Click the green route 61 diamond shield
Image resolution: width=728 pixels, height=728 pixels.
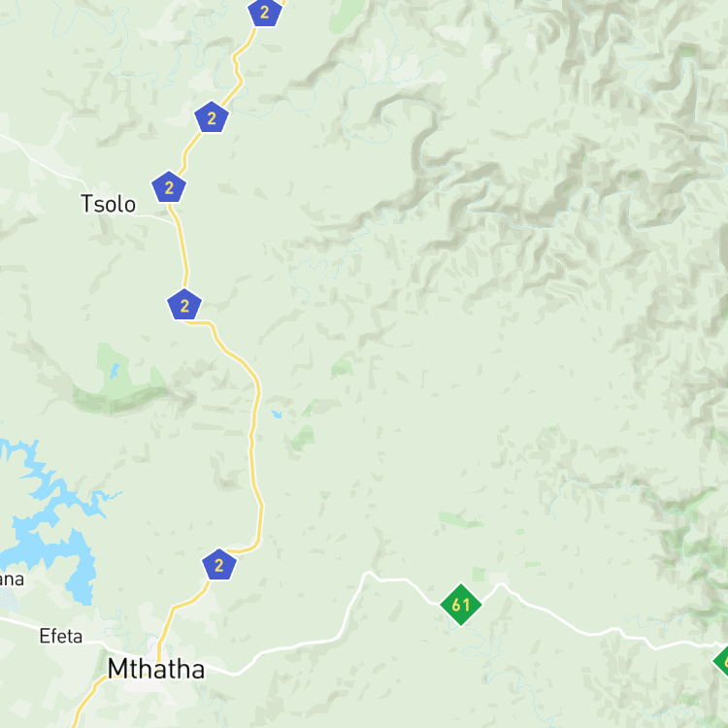(x=460, y=605)
